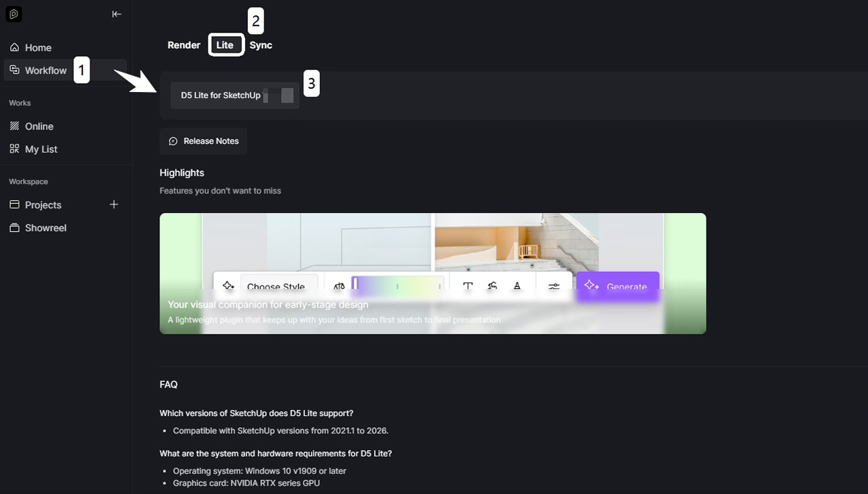
Task: Open Projects in the Workspace section
Action: pyautogui.click(x=43, y=205)
